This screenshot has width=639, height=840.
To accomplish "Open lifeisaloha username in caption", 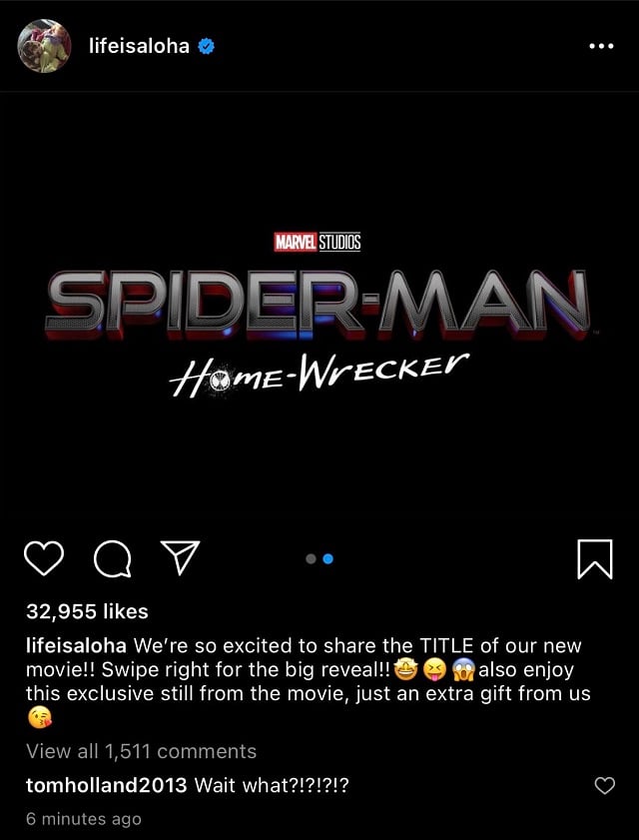I will [76, 645].
